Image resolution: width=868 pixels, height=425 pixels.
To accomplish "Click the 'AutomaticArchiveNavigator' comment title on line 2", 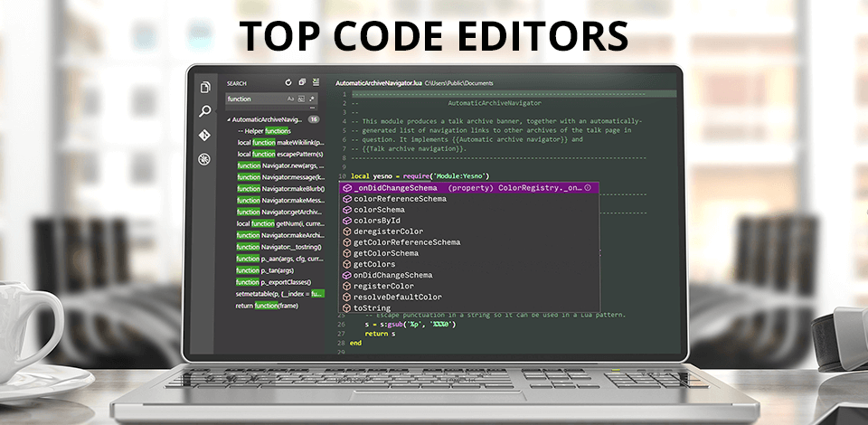I will coord(495,103).
